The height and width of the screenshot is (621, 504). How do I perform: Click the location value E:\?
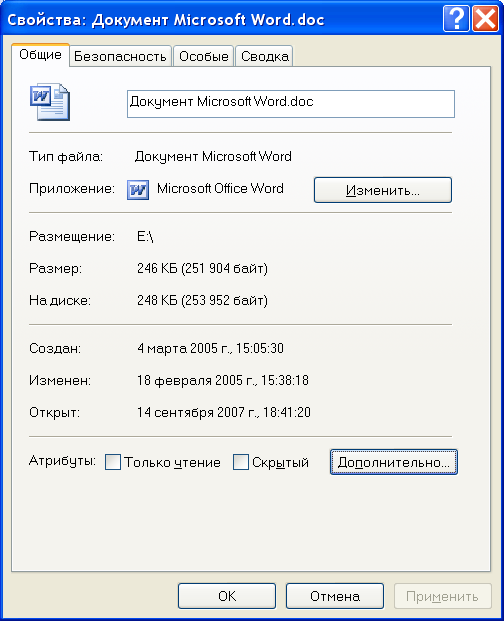point(145,236)
